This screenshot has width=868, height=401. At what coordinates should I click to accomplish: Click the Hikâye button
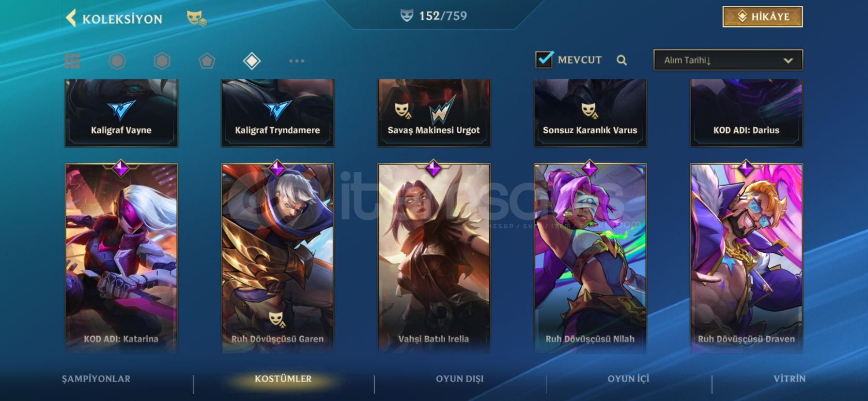(762, 16)
